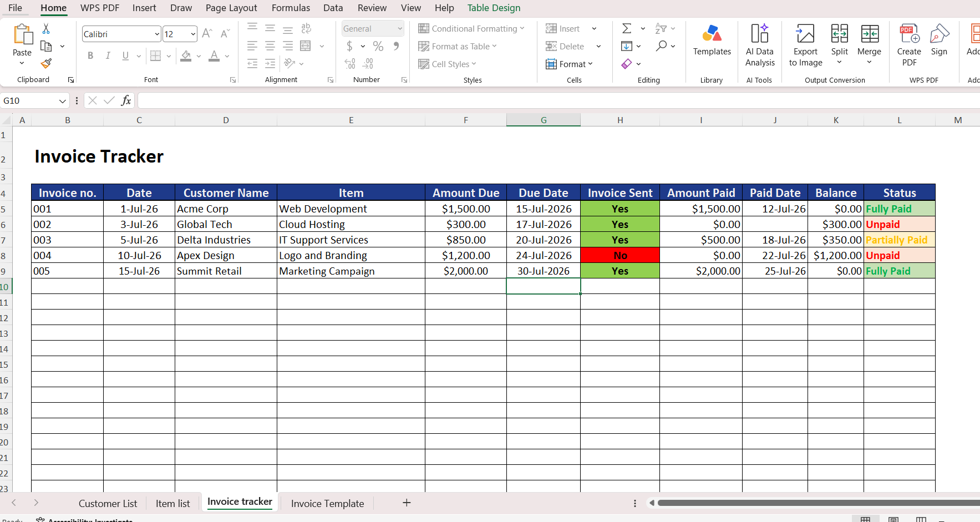Screen dimensions: 980x522
Task: Launch AI Data Analysis tool
Action: point(760,45)
